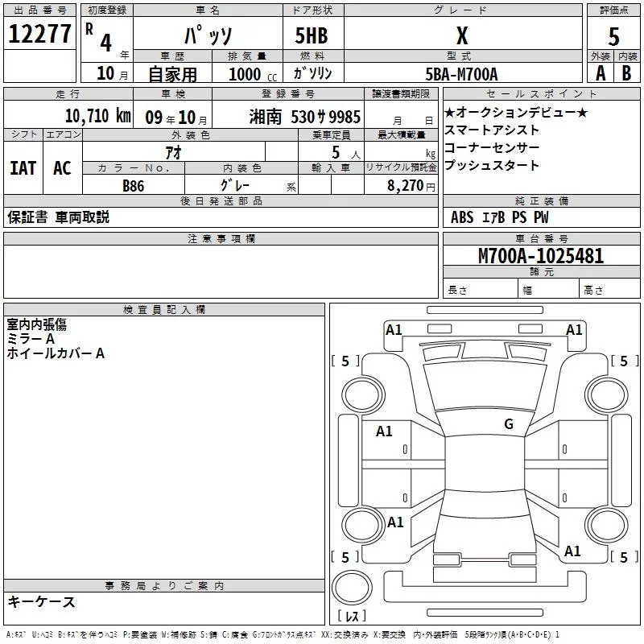This screenshot has height=644, width=644.
Task: Select the model code 5BA-M700A
Action: pyautogui.click(x=461, y=74)
